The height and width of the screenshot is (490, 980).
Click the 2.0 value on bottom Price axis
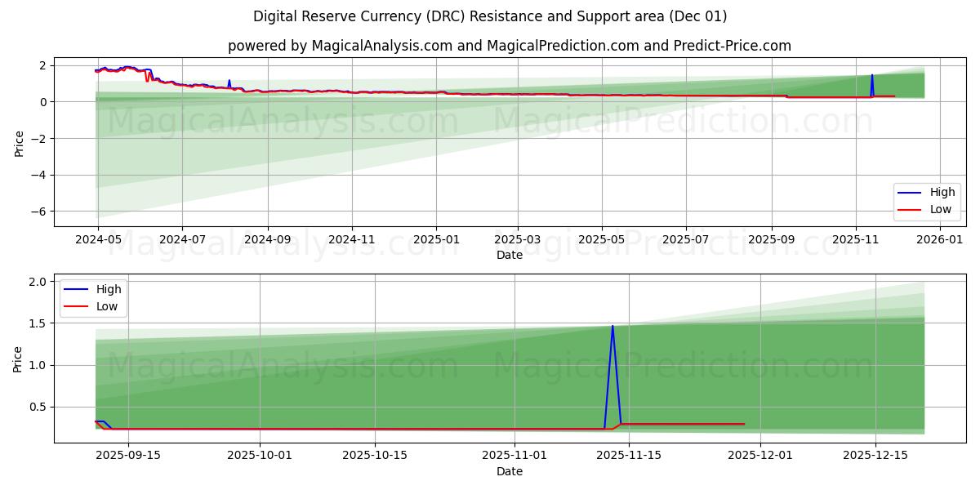(x=38, y=283)
